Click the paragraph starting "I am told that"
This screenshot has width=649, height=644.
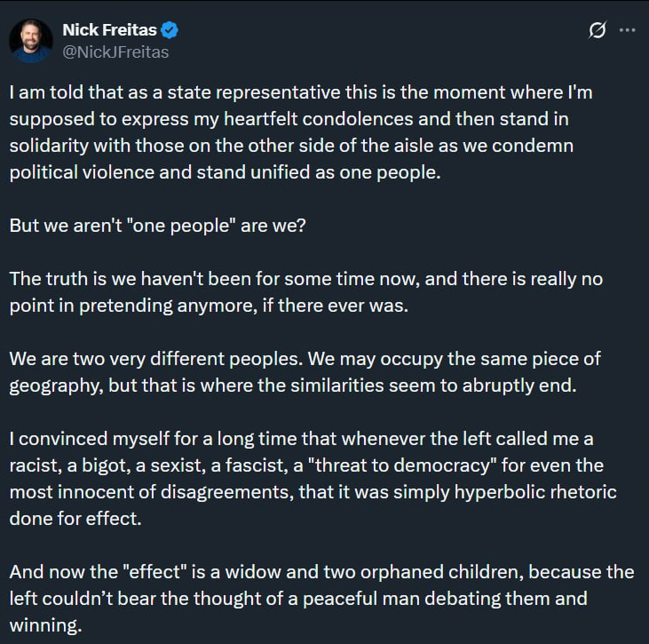301,132
